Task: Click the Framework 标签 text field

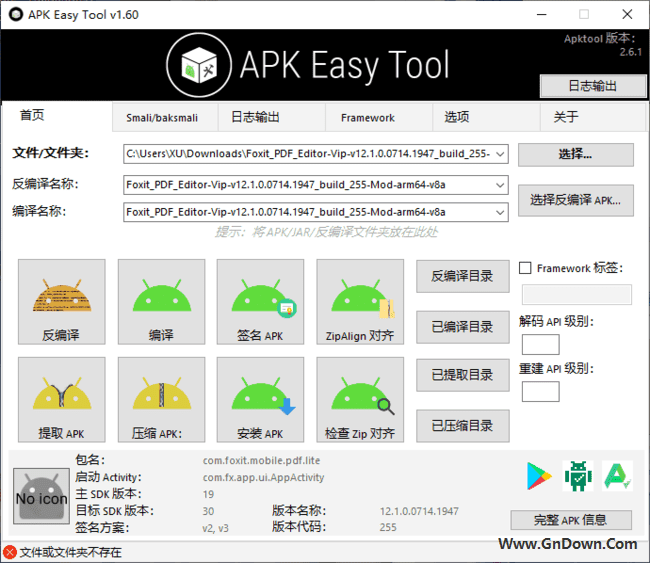Action: (577, 294)
